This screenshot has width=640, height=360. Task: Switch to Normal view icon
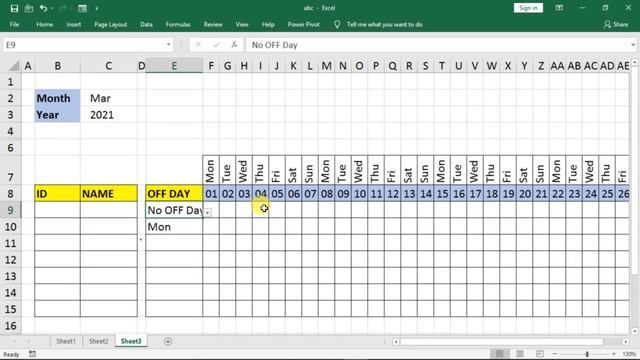click(x=500, y=354)
